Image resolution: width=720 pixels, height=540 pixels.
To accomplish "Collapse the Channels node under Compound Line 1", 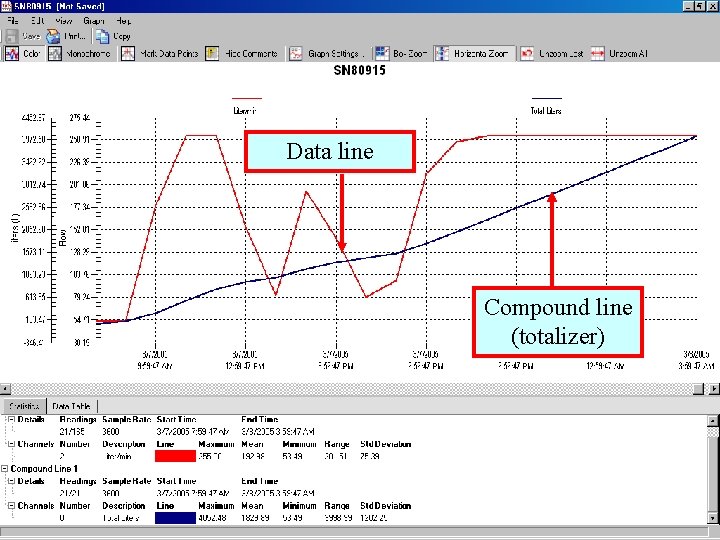I will point(11,506).
